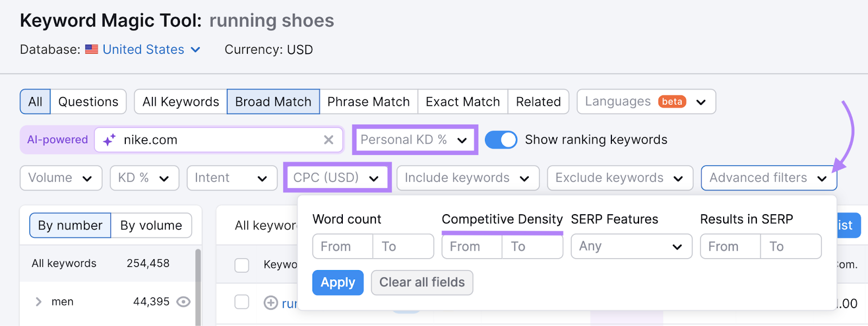The height and width of the screenshot is (326, 868).
Task: Open the CPC (USD) filter dropdown
Action: [x=336, y=178]
